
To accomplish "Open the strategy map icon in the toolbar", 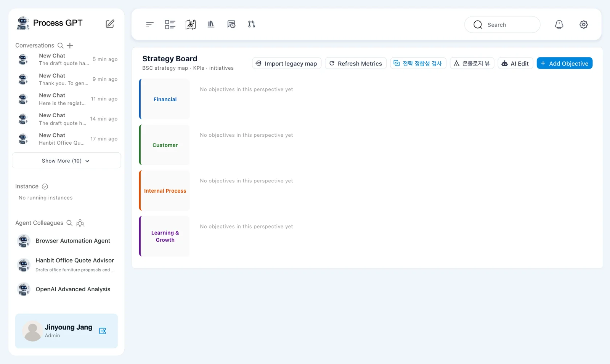I will pos(191,24).
